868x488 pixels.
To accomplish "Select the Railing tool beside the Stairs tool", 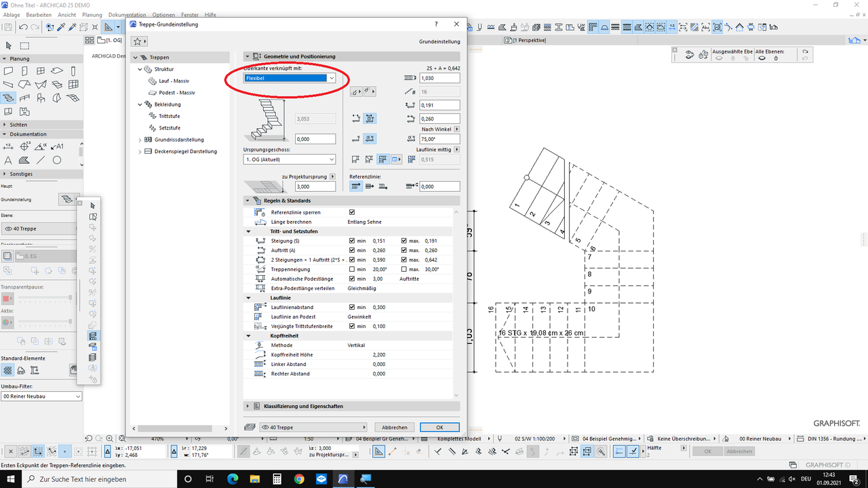I will tap(25, 98).
